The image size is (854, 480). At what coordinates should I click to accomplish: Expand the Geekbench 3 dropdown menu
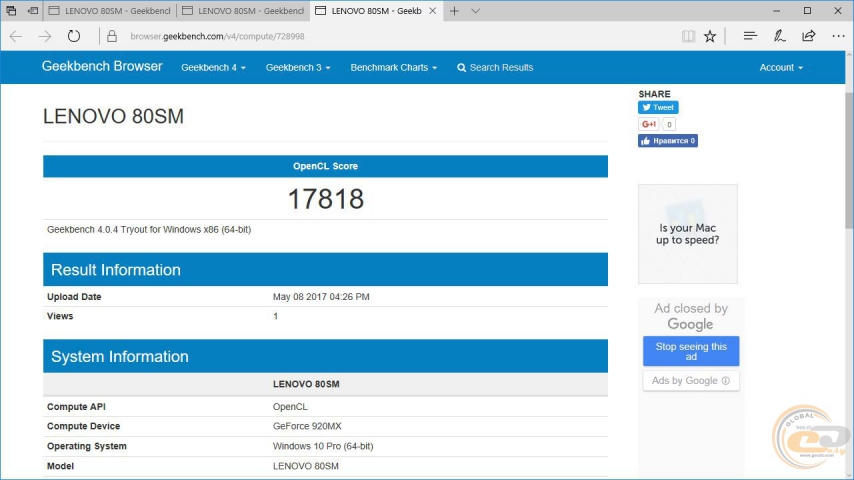coord(298,68)
